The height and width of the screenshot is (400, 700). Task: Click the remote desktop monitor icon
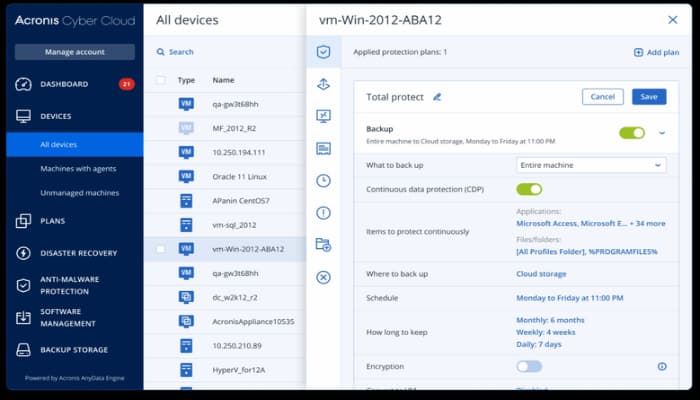(x=323, y=116)
